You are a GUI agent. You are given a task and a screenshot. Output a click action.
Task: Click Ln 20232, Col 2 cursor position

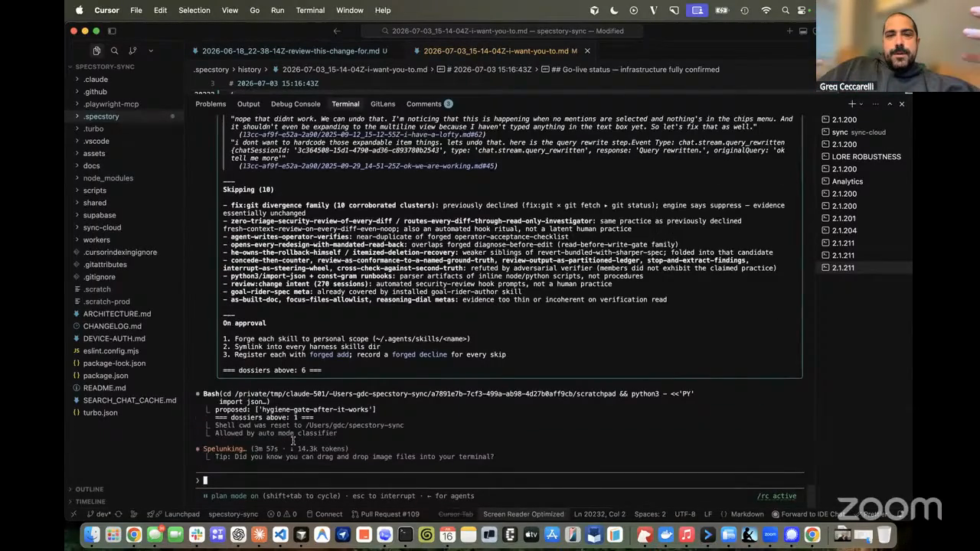point(599,514)
